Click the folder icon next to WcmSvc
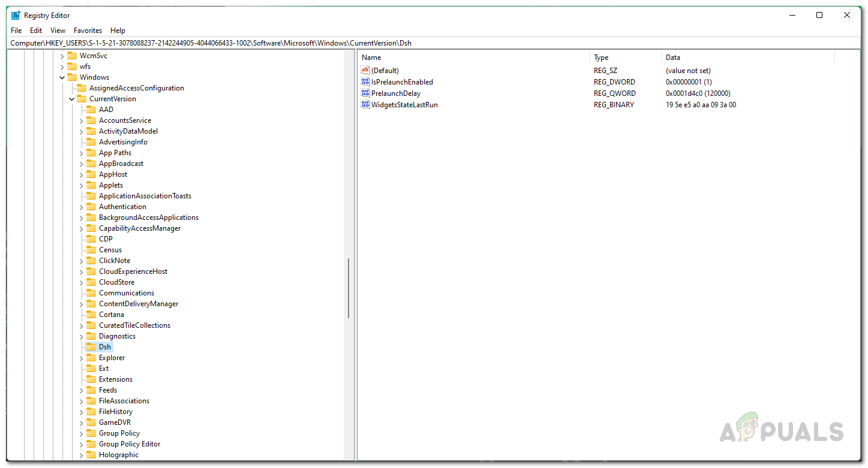 point(72,56)
